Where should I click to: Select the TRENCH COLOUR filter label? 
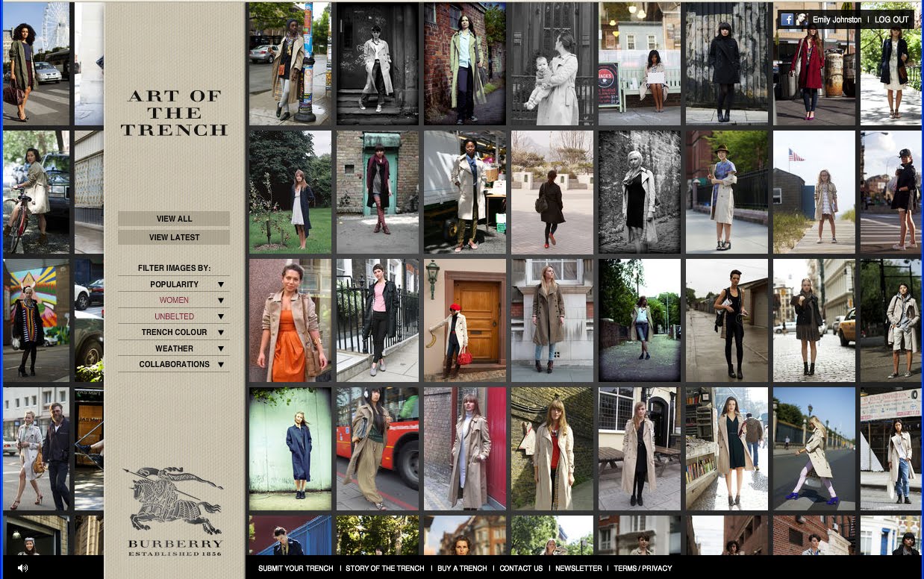pyautogui.click(x=174, y=332)
